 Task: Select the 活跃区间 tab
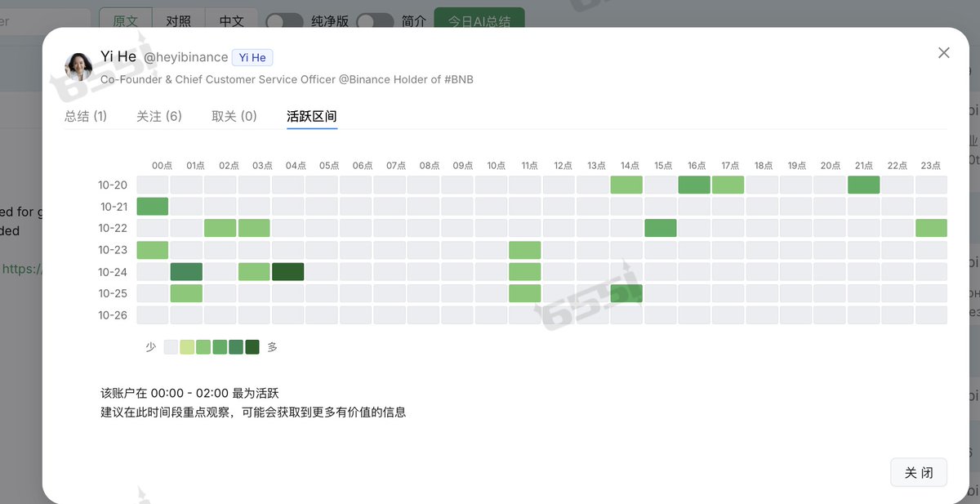click(x=312, y=116)
